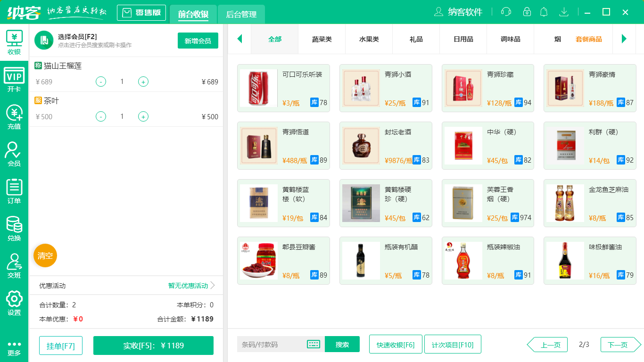
Task: Select the 收银 cashier icon in sidebar
Action: click(x=14, y=43)
